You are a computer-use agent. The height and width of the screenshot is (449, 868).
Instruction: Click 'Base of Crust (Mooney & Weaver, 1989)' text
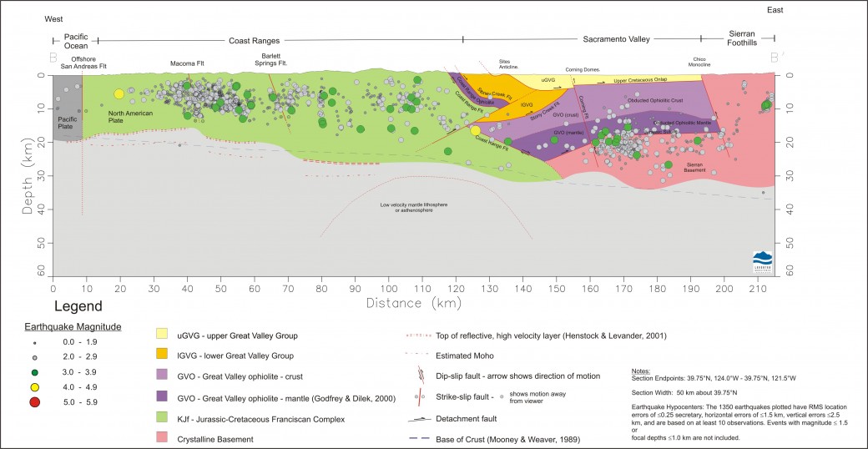(x=507, y=440)
